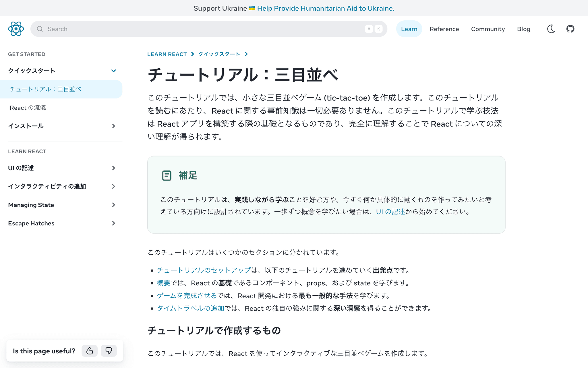The width and height of the screenshot is (588, 368).
Task: Open インストール sidebar item
Action: (26, 126)
